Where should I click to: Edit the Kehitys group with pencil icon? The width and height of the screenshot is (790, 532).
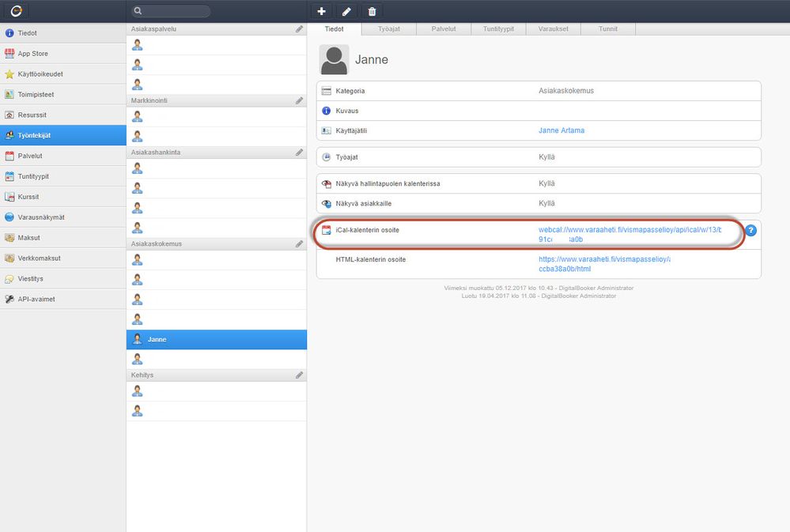click(299, 375)
